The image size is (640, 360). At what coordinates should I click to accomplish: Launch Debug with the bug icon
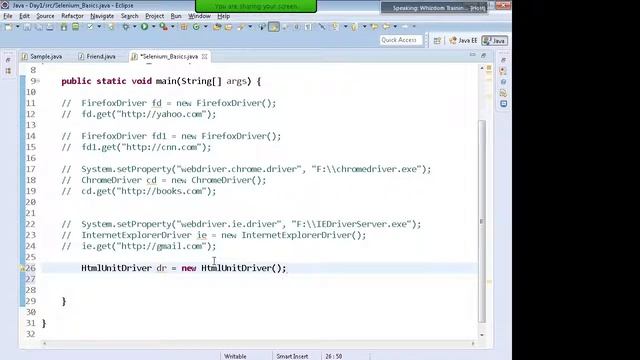click(125, 27)
